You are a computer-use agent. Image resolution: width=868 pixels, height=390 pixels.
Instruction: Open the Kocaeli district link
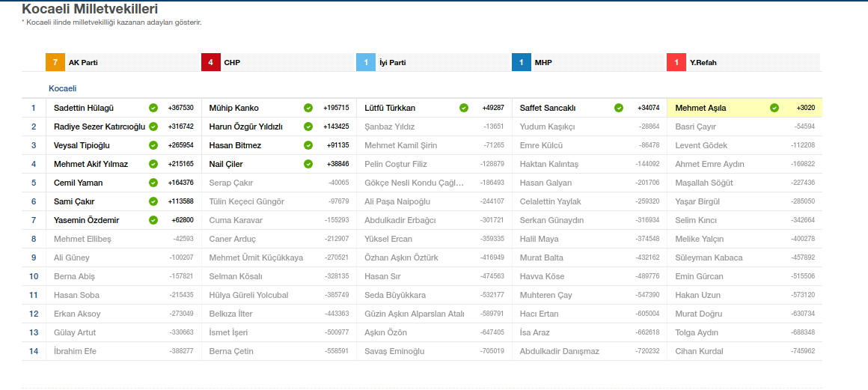coord(63,88)
